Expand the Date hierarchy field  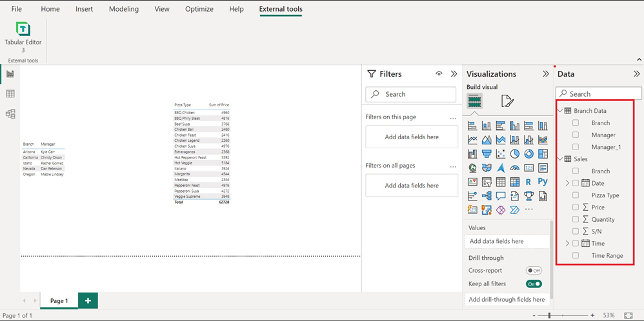(x=567, y=183)
